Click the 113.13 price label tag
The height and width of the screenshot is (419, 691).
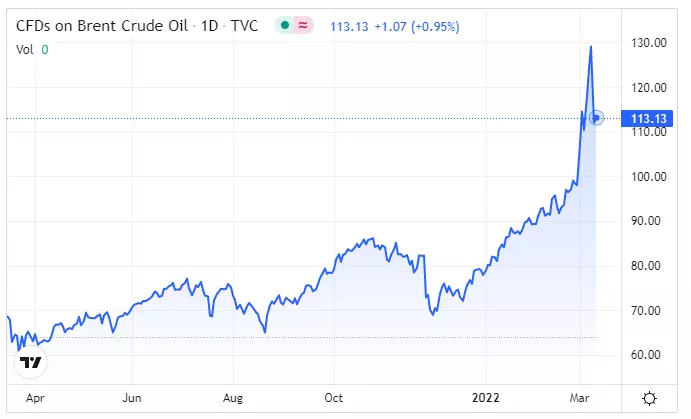click(x=646, y=119)
